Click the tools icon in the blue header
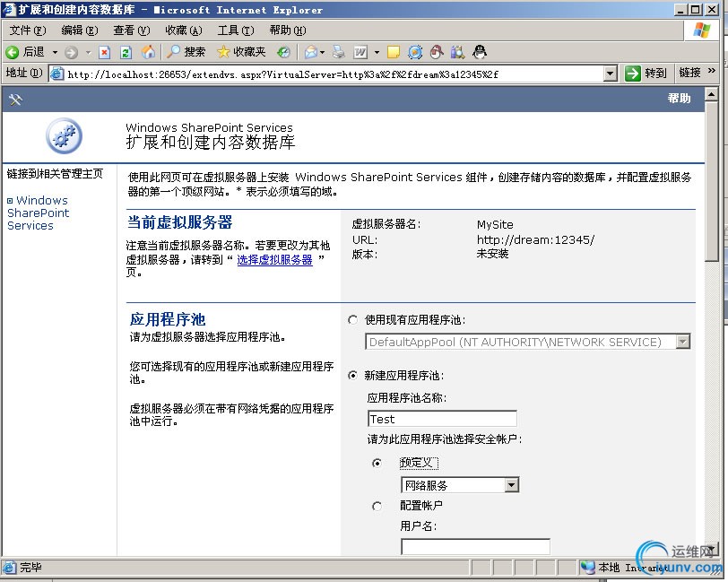This screenshot has width=728, height=582. (x=15, y=100)
